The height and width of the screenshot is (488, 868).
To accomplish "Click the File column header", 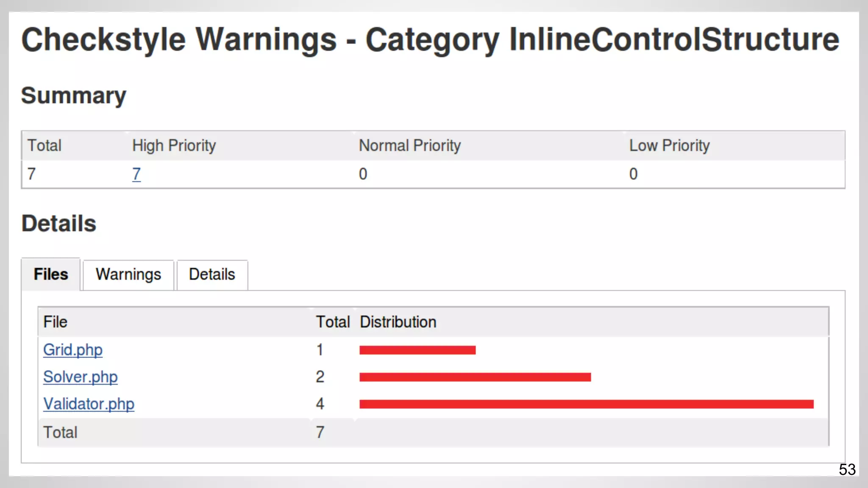I will pos(56,322).
